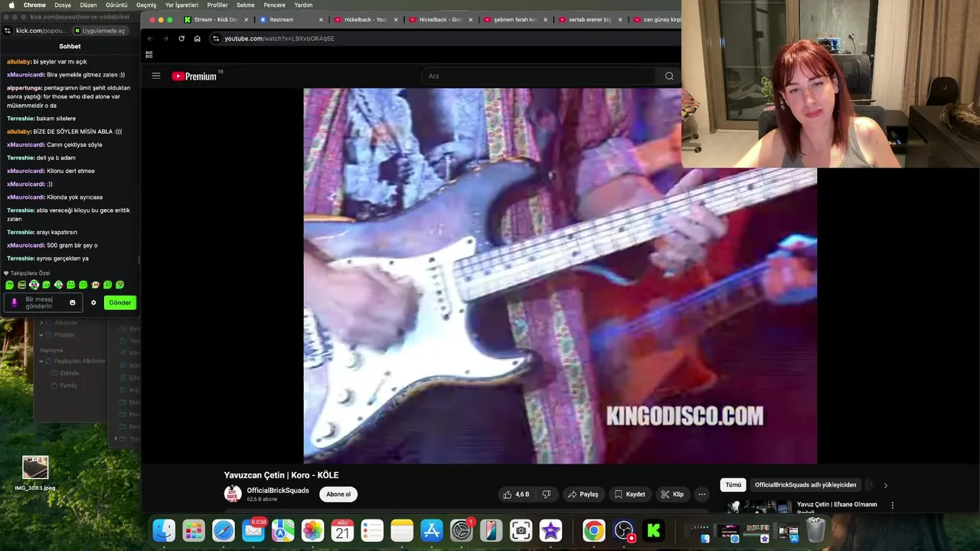Viewport: 980px width, 551px height.
Task: Open Photos app in the Dock
Action: pos(312,530)
